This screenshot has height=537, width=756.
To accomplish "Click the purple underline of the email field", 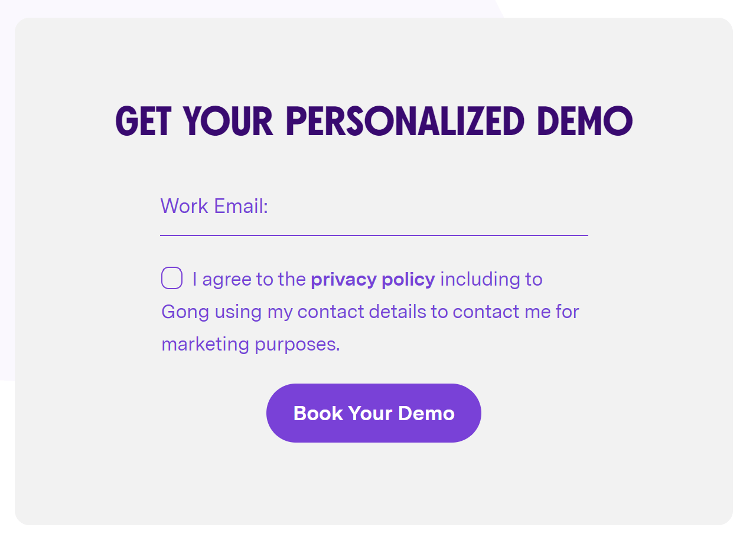I will click(374, 235).
